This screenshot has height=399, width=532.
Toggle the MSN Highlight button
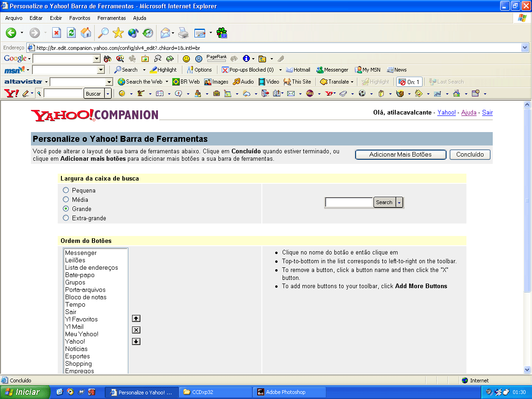click(163, 70)
